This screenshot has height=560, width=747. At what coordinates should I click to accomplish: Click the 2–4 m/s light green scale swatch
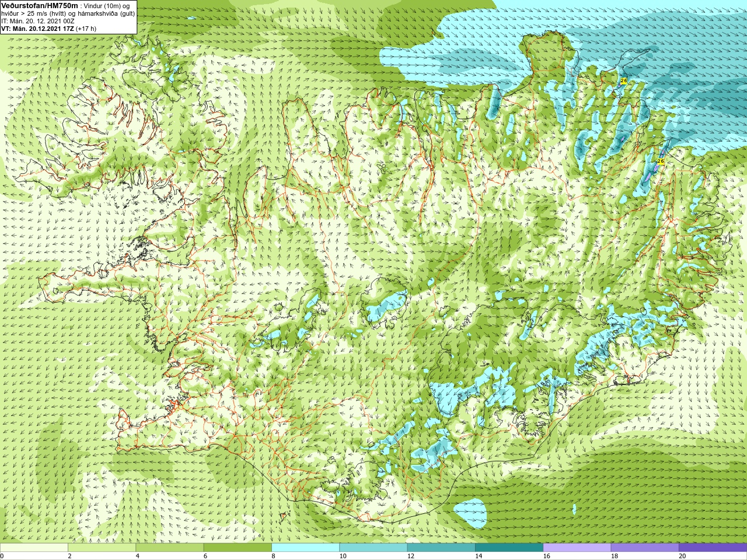tap(102, 548)
